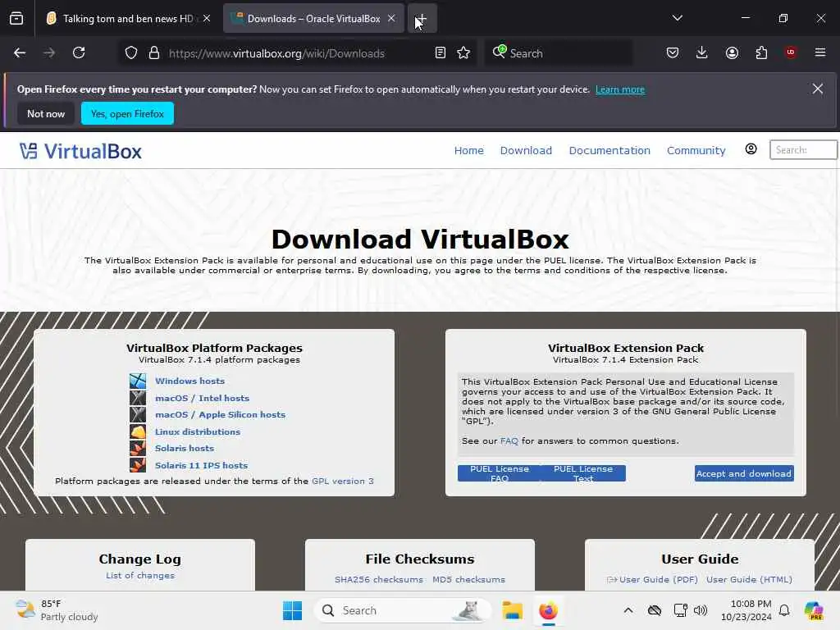Screen dimensions: 840x630
Task: Open User Guide (PDF) link
Action: click(659, 580)
